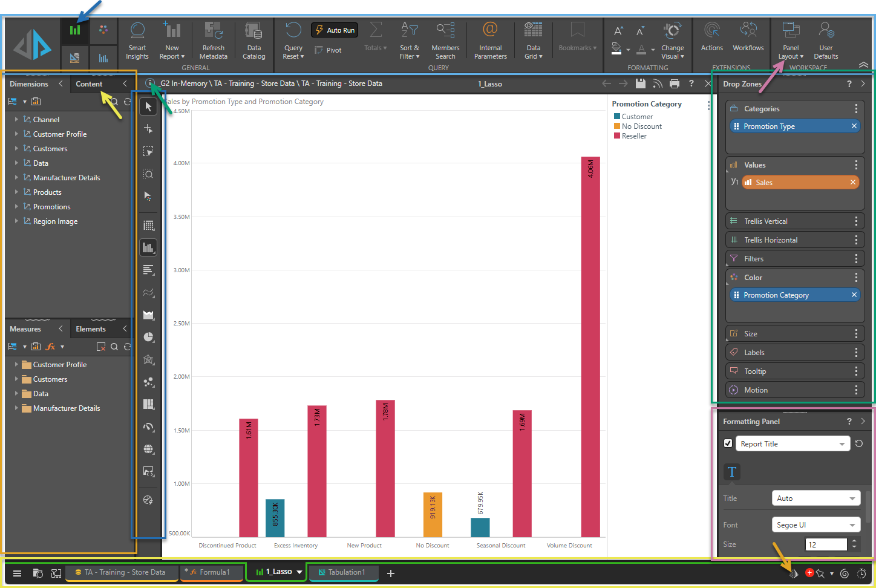Open the formula fx icon in Measures
Viewport: 876px width, 588px height.
51,347
